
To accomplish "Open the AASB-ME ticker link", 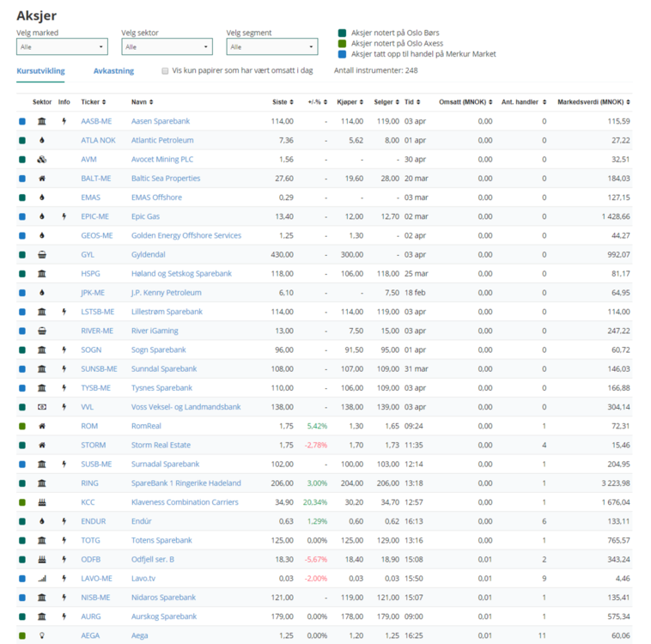I will click(96, 121).
